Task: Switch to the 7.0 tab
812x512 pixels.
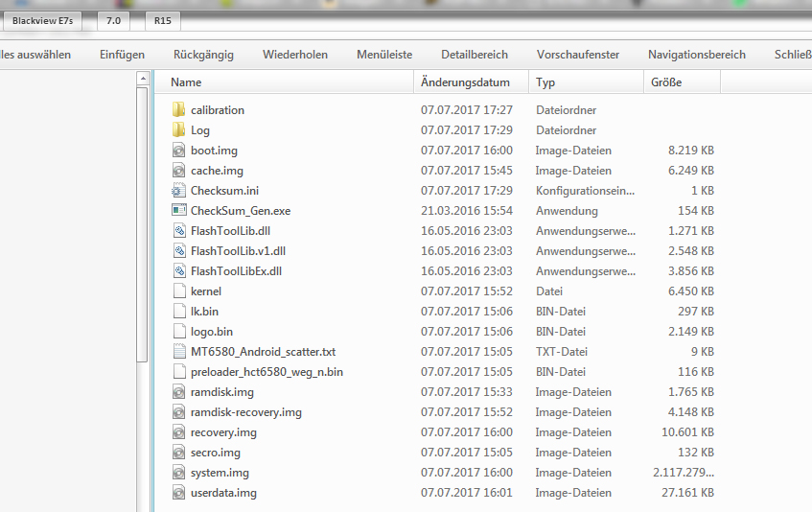Action: (113, 21)
